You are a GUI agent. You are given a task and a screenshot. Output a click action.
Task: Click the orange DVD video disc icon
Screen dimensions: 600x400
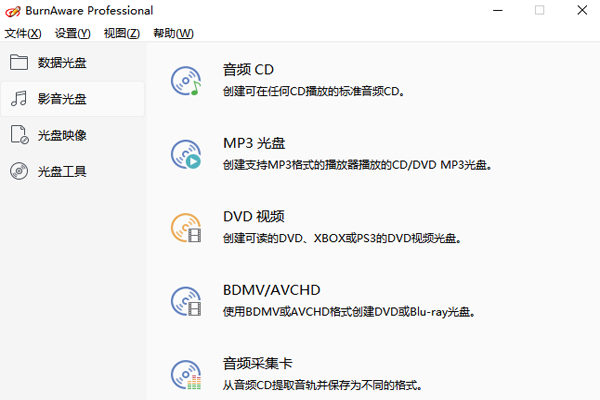[186, 228]
